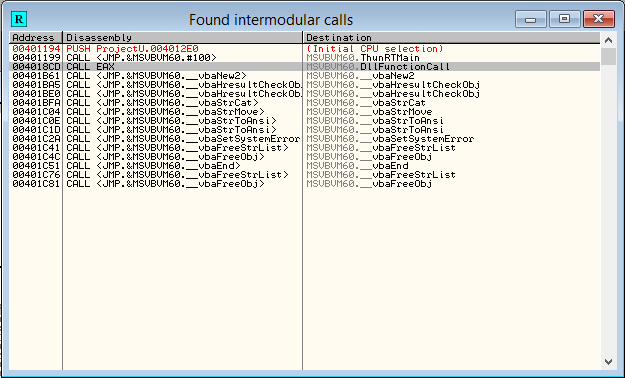The image size is (625, 378).
Task: Select address 00401BA5 row
Action: coord(36,85)
